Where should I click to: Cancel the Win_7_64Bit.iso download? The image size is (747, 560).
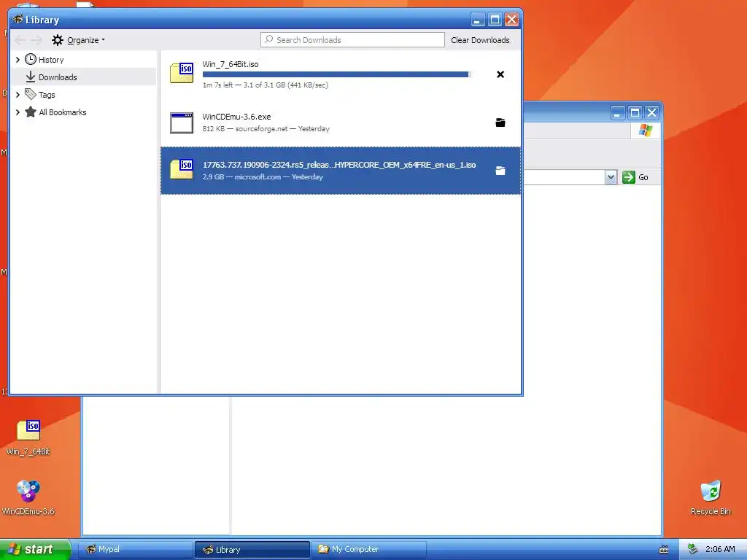point(500,74)
